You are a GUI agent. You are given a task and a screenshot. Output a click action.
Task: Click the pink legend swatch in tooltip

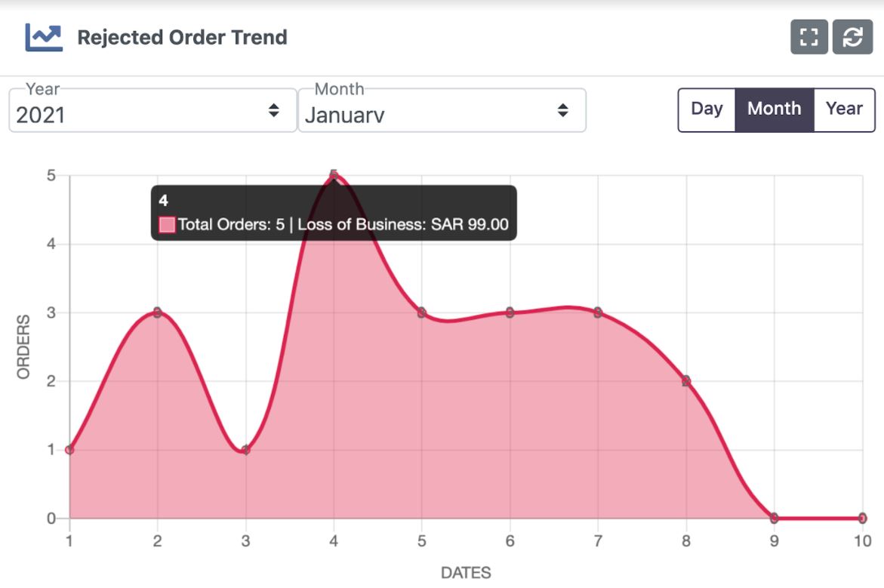167,224
